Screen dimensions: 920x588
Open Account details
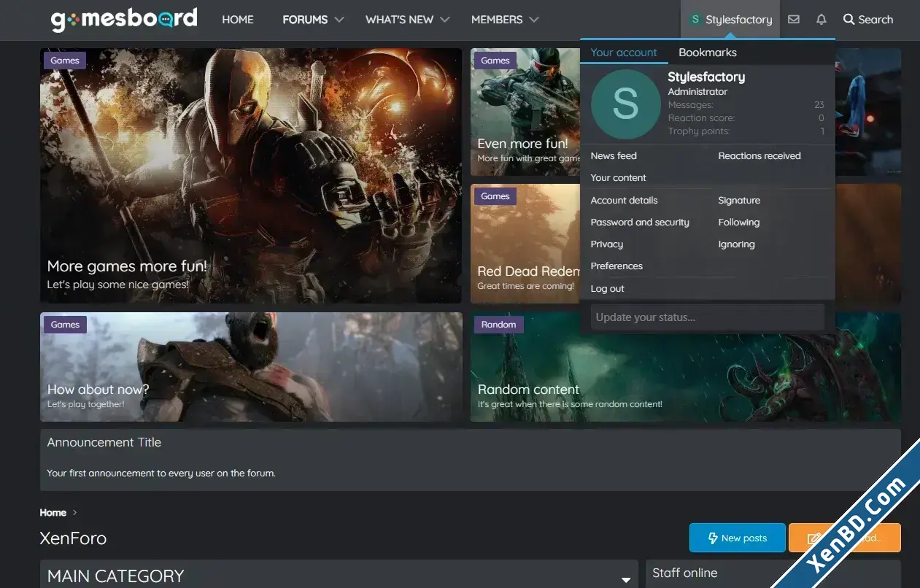[624, 201]
